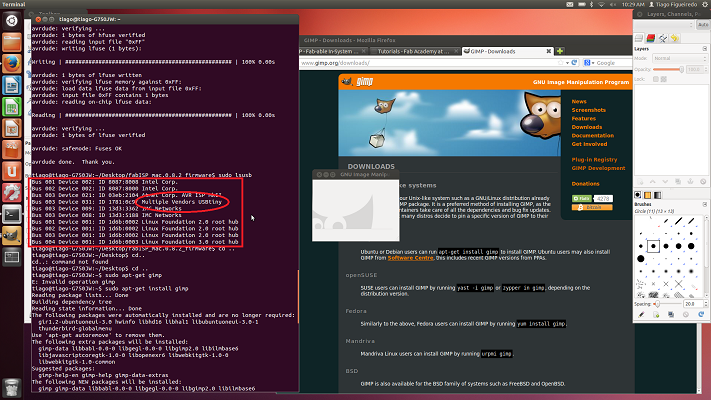711x400 pixels.
Task: Click the Get Involved link
Action: click(589, 144)
